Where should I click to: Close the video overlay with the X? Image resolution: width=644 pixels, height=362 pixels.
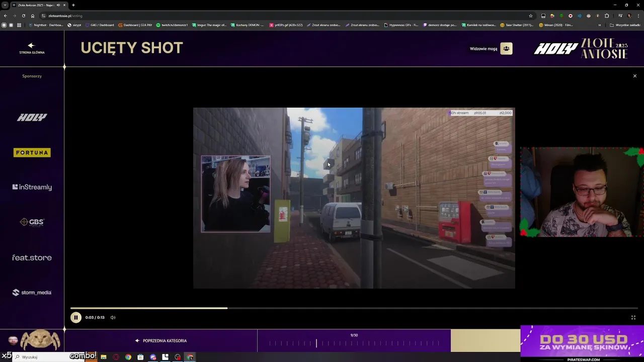pyautogui.click(x=635, y=76)
